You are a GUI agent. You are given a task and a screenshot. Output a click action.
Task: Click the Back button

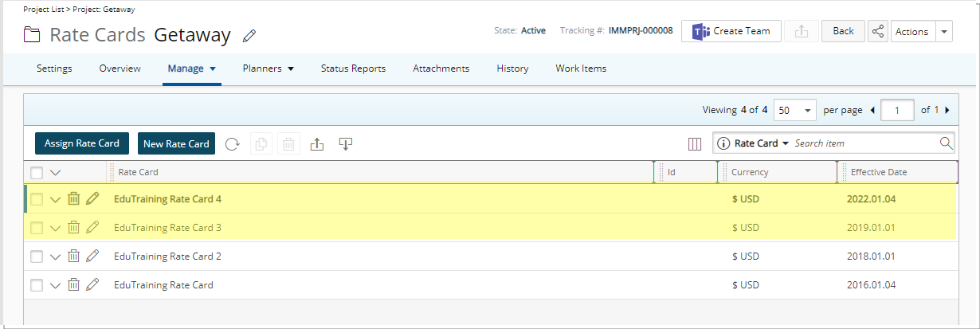click(843, 31)
